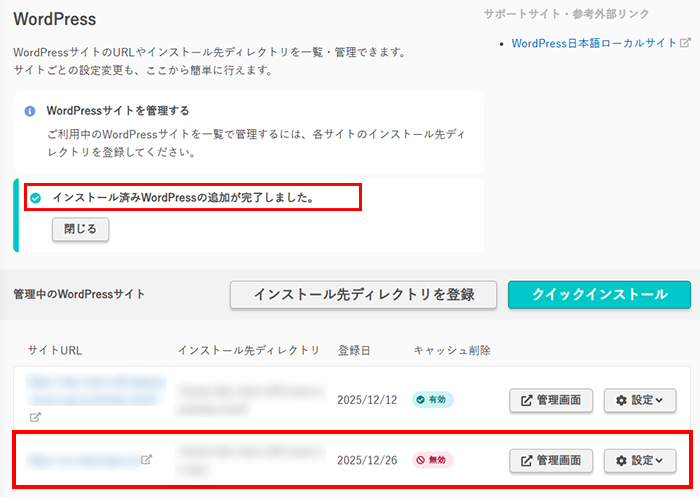Screen dimensions: 700x497
Task: Click the サイトURL column header
Action: (55, 351)
